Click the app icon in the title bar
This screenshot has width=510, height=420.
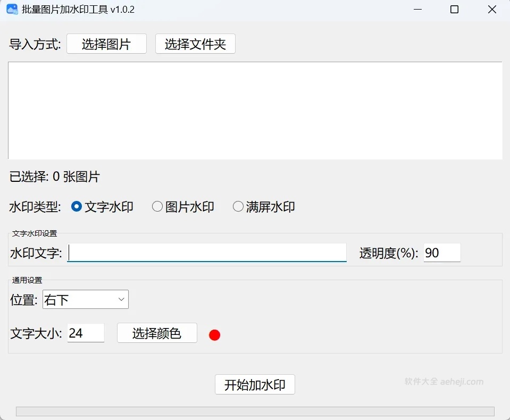click(x=12, y=9)
